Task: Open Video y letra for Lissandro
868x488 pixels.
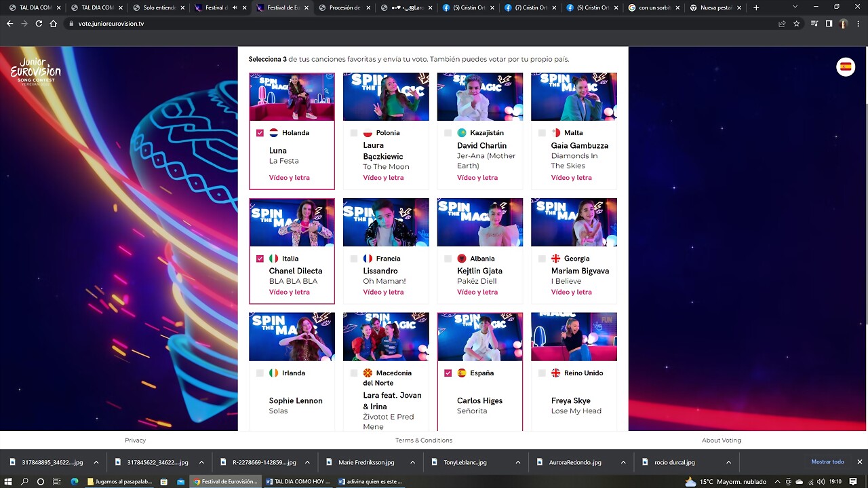Action: [x=383, y=293]
